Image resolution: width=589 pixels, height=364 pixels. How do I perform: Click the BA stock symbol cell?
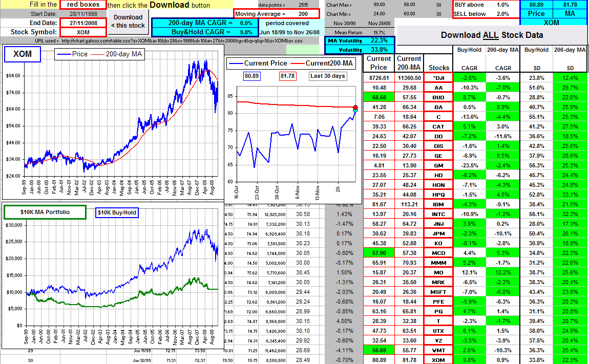(438, 107)
